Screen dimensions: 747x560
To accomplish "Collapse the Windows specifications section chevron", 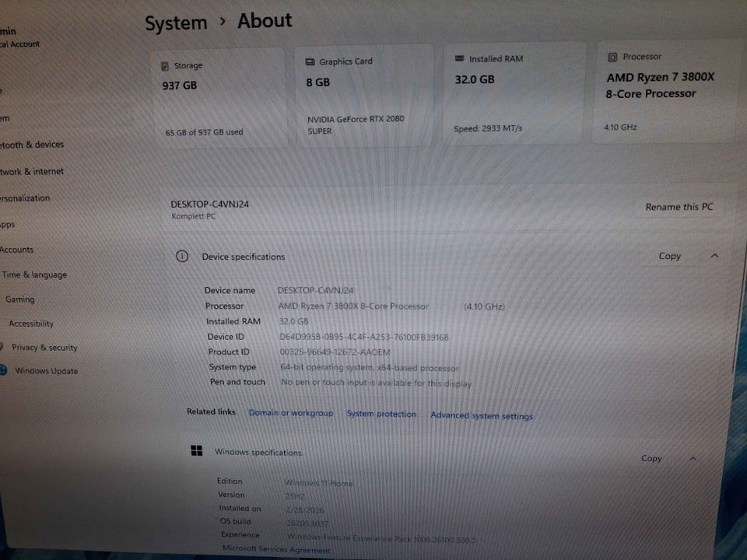I will click(x=693, y=459).
